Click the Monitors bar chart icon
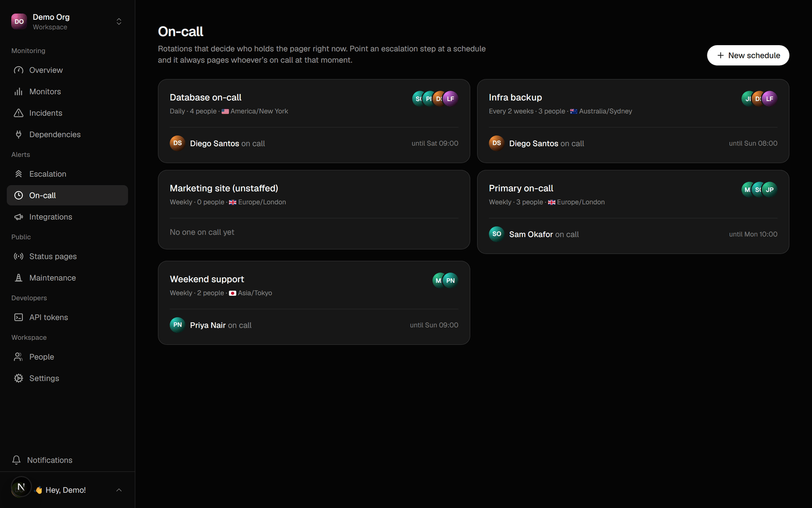Viewport: 812px width, 508px height. point(19,91)
